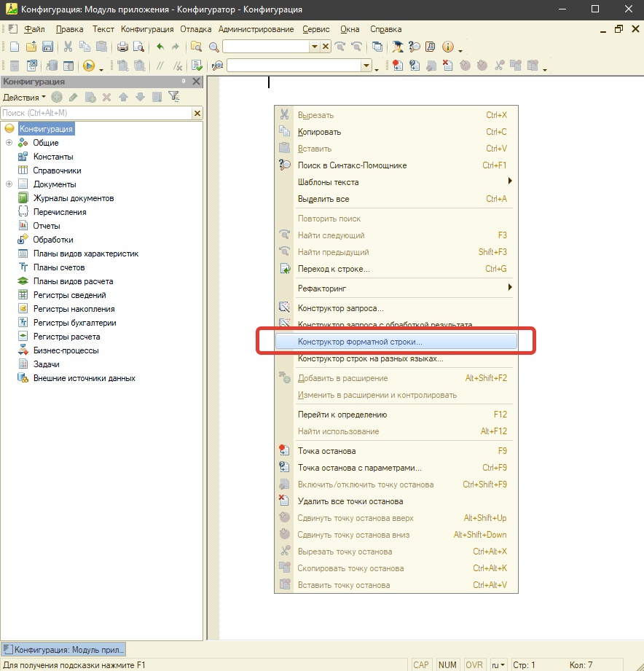Select Бизнес-процессы tree item
This screenshot has height=671, width=644.
tap(66, 350)
